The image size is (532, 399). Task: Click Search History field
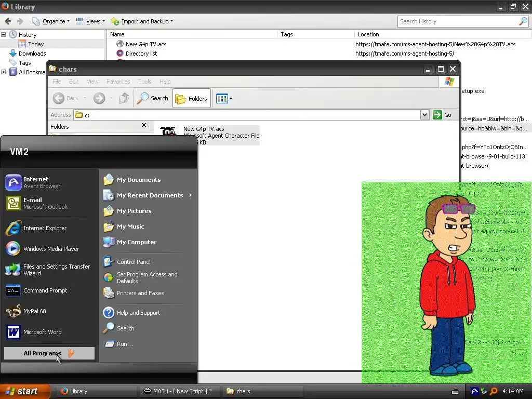[x=459, y=21]
